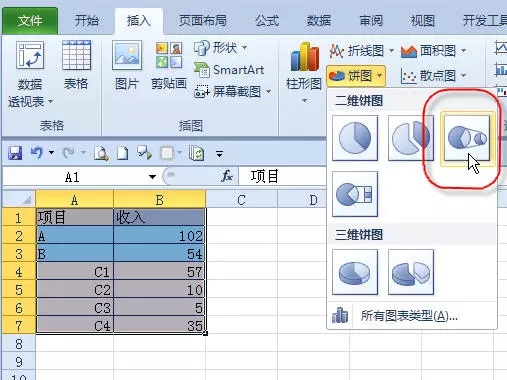The height and width of the screenshot is (380, 507).
Task: Open Area chart (面积图) dropdown
Action: click(433, 51)
